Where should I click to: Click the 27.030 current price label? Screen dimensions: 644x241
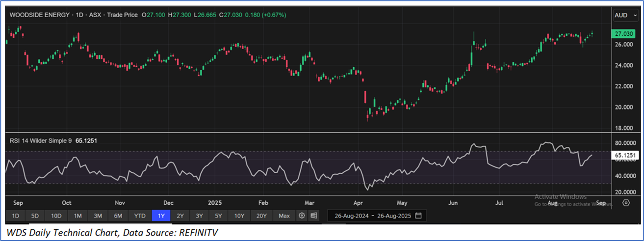pyautogui.click(x=624, y=34)
